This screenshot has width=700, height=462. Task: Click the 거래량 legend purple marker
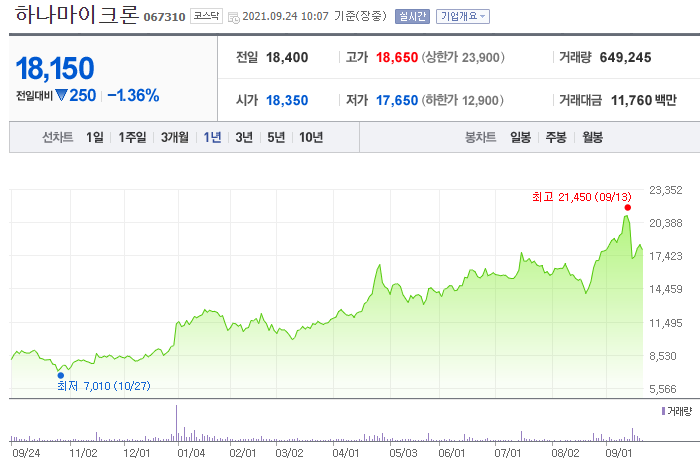[x=663, y=411]
